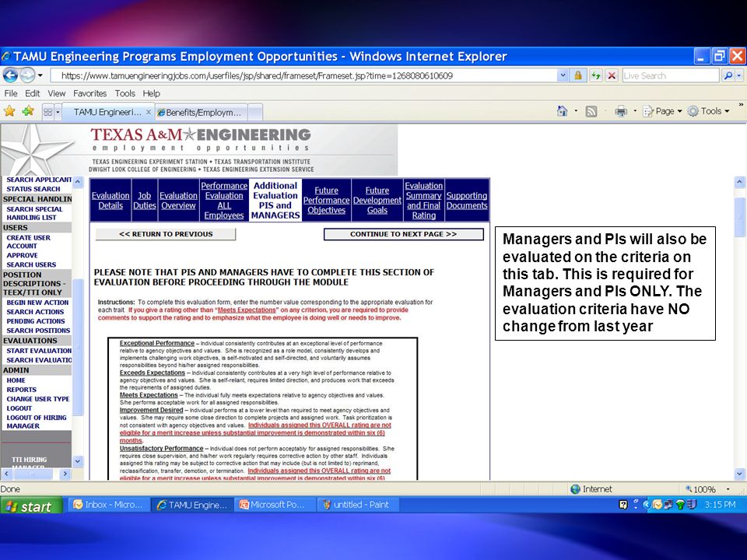Open Future Development Goals tab
This screenshot has width=747, height=560.
click(377, 201)
